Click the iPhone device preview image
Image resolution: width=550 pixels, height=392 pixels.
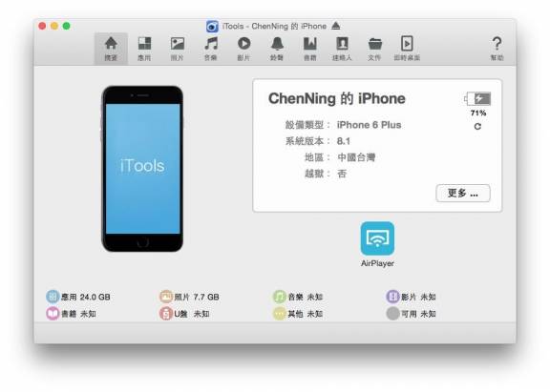coord(142,169)
